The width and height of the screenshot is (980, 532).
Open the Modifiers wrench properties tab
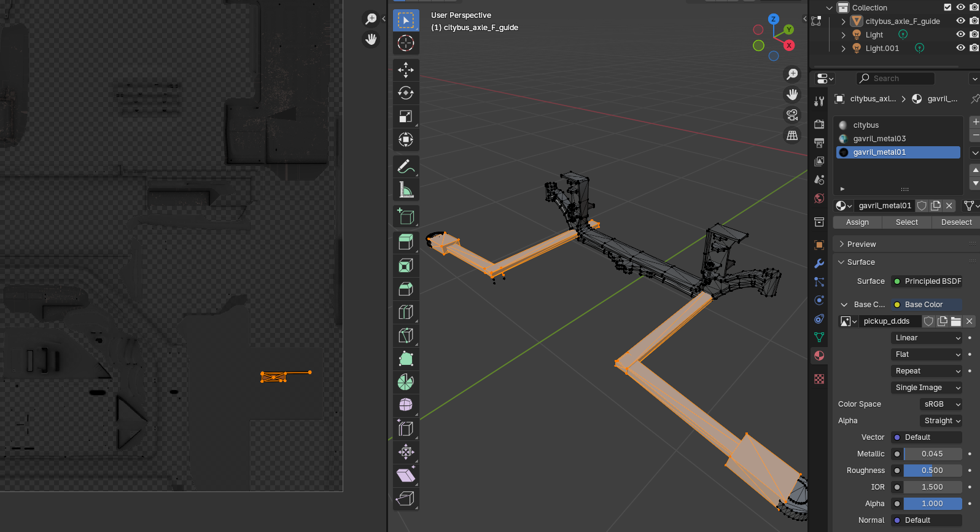(819, 264)
